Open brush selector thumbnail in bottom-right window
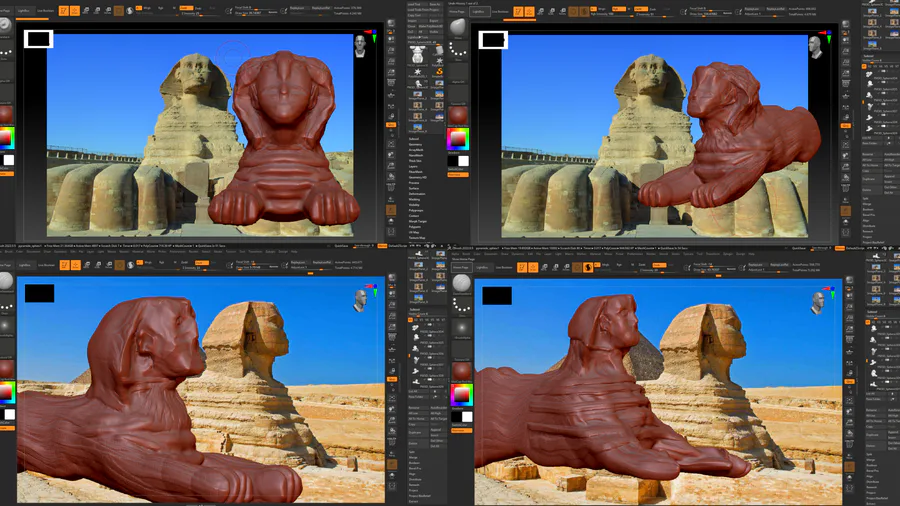This screenshot has width=900, height=506. tap(461, 283)
